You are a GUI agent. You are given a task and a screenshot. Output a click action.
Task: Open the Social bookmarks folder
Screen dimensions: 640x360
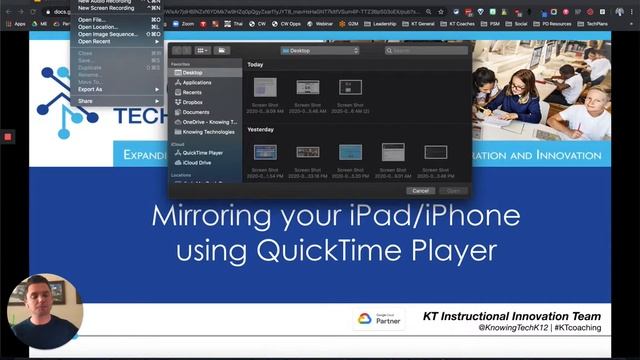[516, 24]
